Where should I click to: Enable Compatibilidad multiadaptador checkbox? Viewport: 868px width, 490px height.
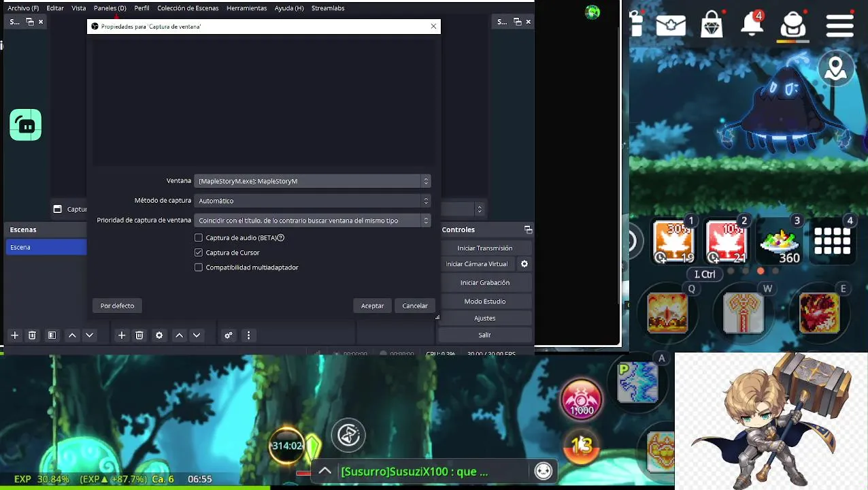[199, 267]
